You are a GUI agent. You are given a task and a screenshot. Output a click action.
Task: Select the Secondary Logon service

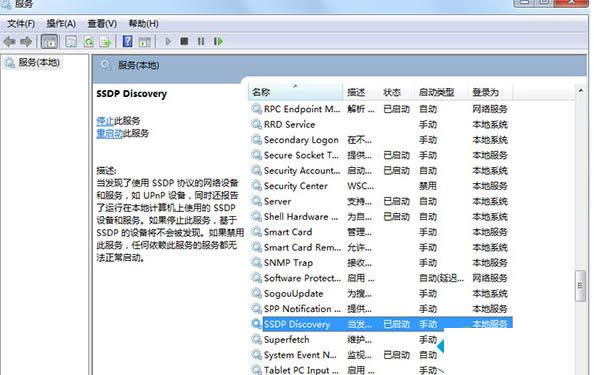coord(381,140)
